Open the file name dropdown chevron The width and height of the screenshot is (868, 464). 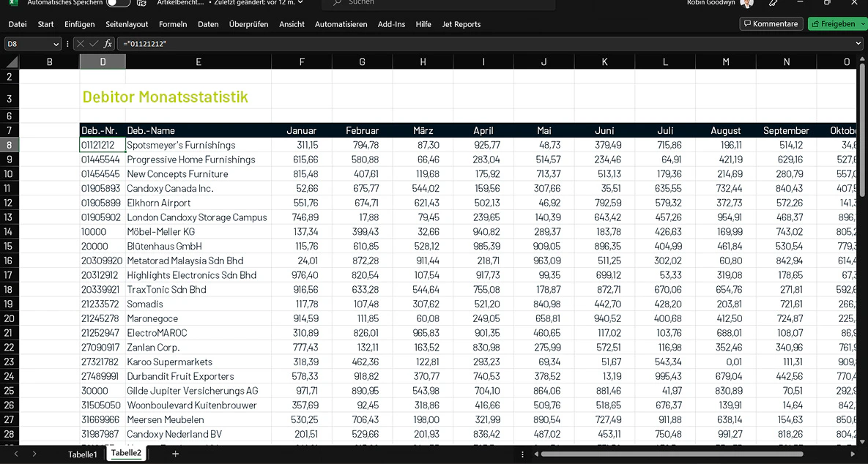pos(300,2)
